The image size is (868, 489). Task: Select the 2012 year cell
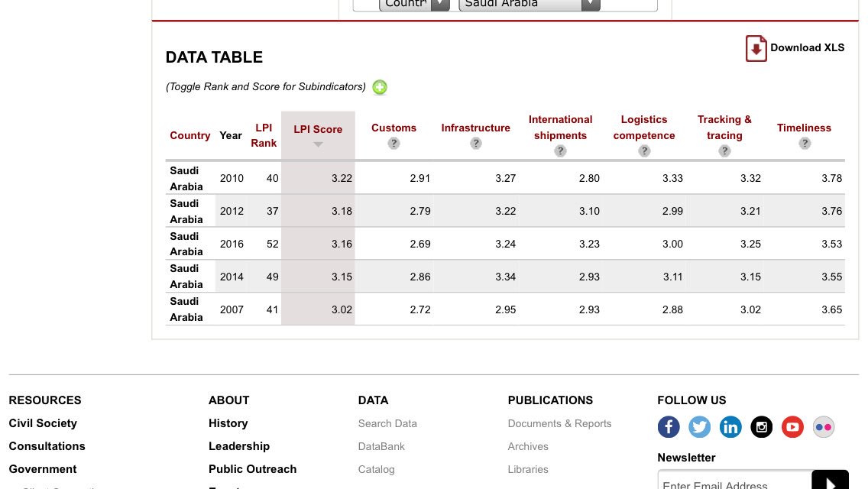coord(232,211)
